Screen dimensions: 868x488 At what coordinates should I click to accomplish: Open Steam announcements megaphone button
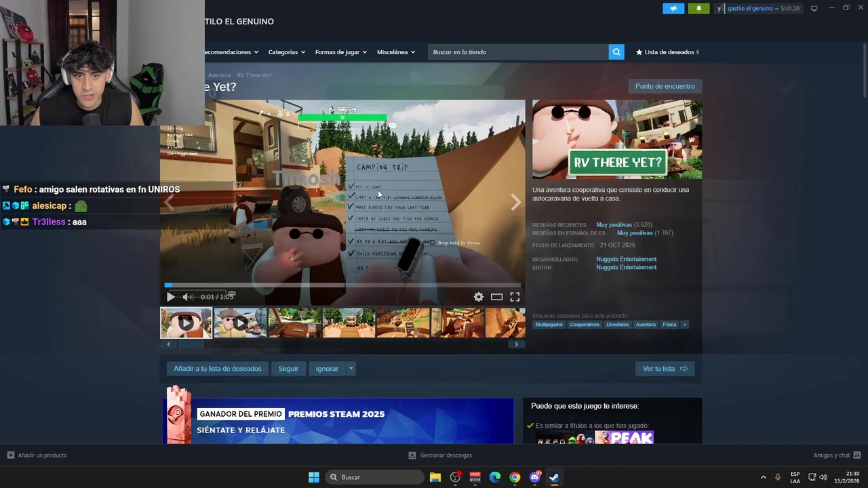tap(673, 9)
